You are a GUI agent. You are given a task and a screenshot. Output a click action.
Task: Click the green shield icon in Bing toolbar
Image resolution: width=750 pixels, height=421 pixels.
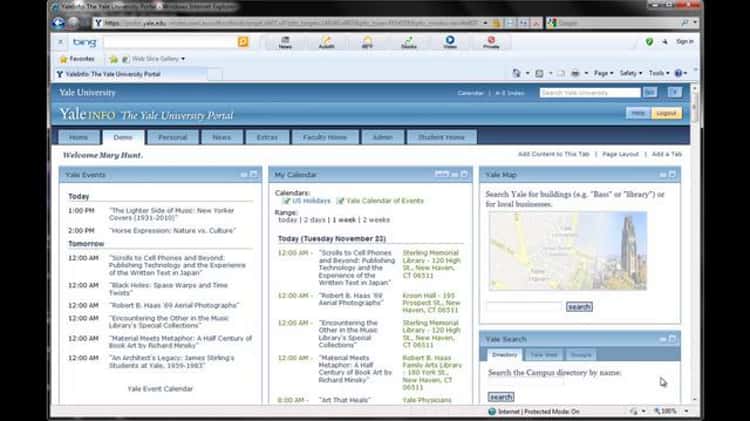(x=649, y=42)
